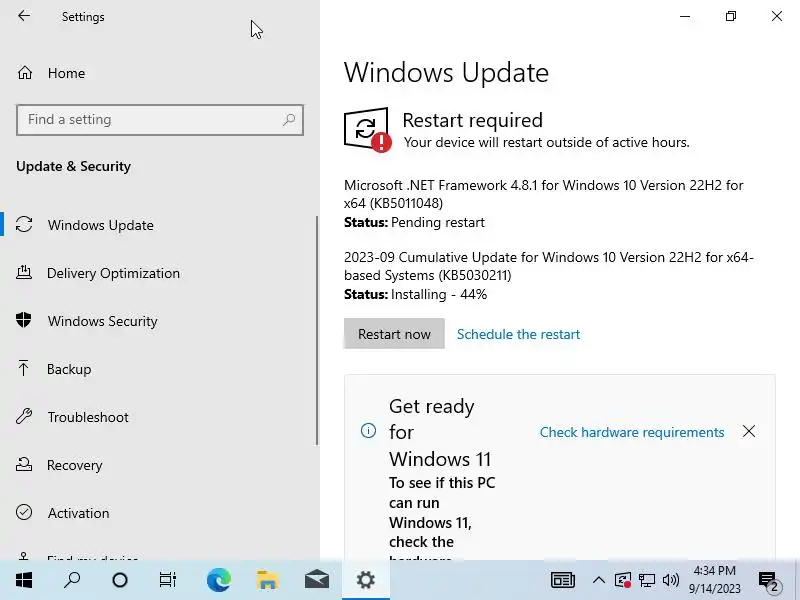
Task: Open News and interests taskbar widget
Action: (563, 580)
